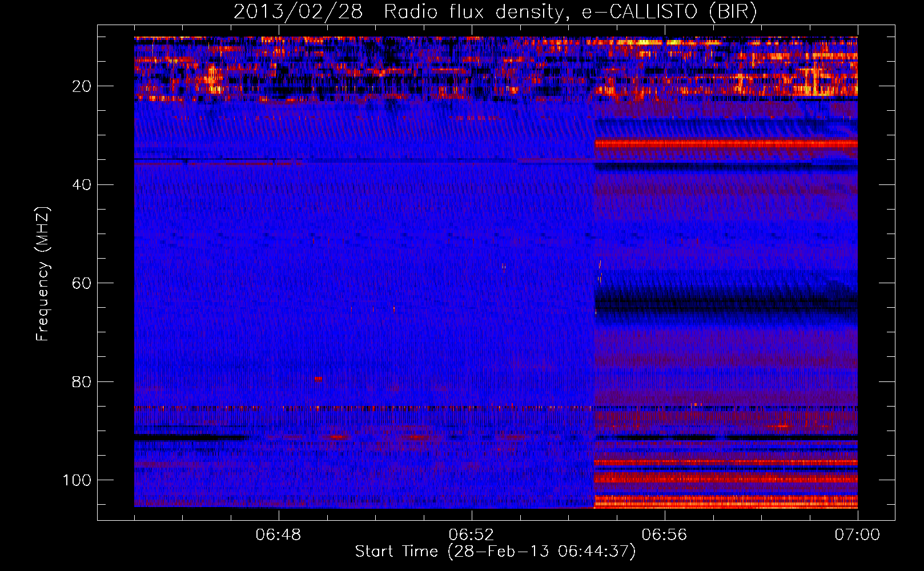The height and width of the screenshot is (571, 924).
Task: Click the "07:00" time tick label
Action: [857, 535]
